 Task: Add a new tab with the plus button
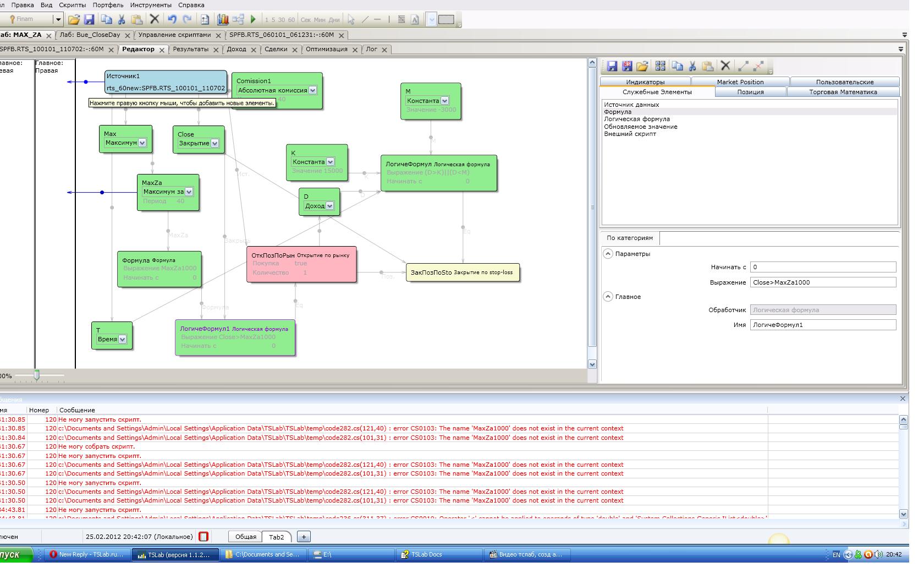(304, 537)
